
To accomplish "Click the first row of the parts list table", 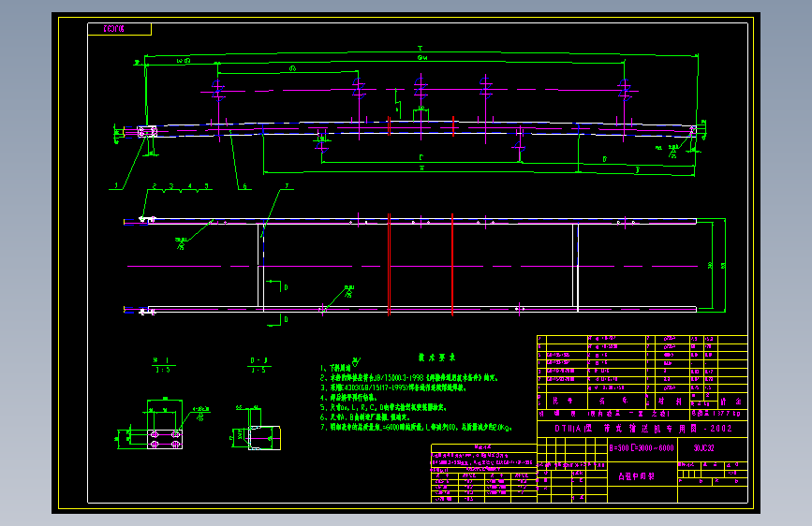I will [x=642, y=339].
